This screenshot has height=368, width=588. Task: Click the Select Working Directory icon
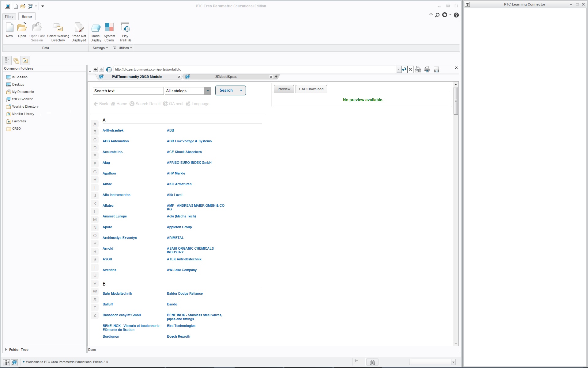58,28
